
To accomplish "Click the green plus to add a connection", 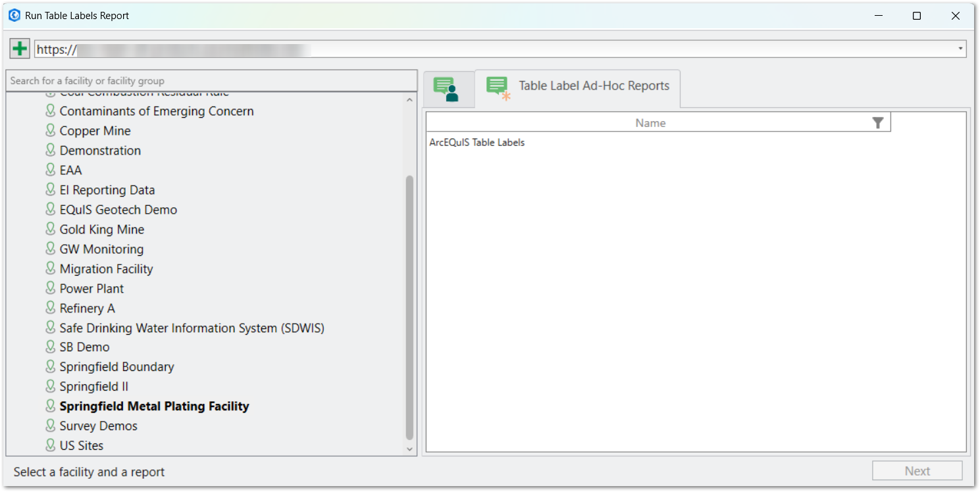I will click(19, 48).
